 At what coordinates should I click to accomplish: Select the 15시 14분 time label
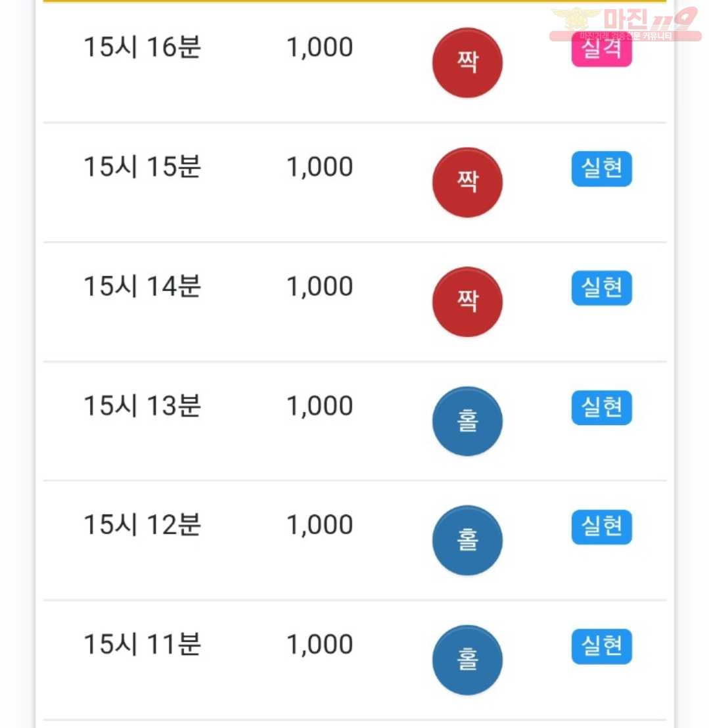pos(142,286)
